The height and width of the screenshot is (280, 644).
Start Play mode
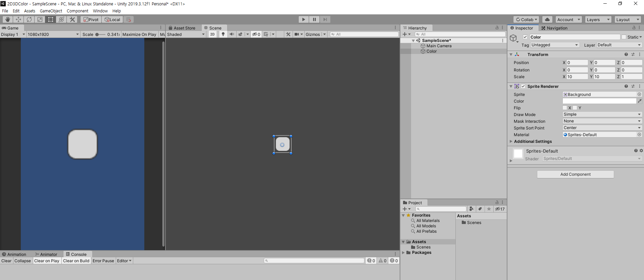pos(303,19)
